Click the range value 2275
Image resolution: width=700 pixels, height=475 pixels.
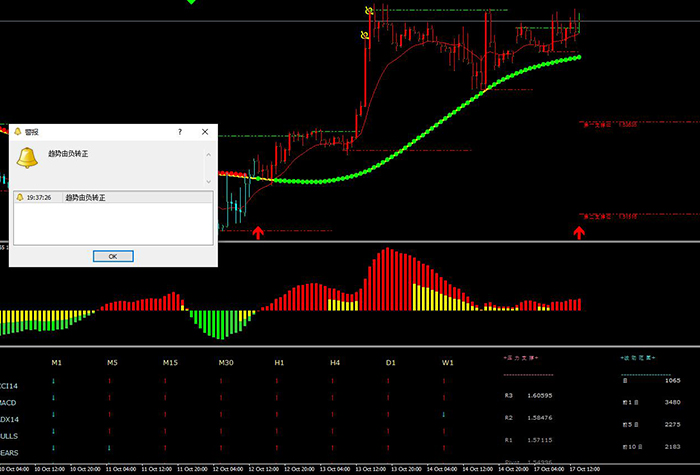[x=673, y=424]
